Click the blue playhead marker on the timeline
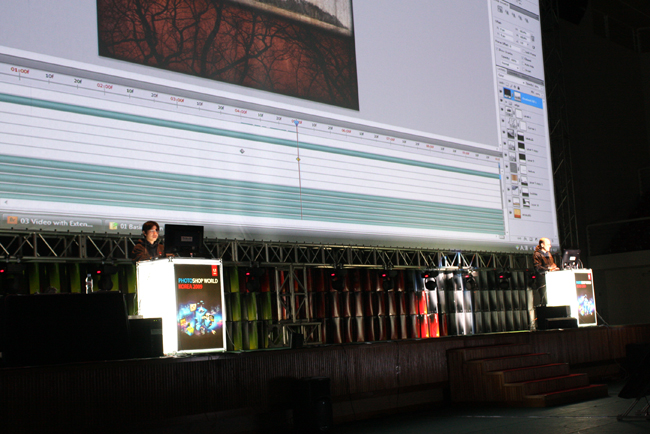Screen dimensions: 650x434 (x=296, y=123)
